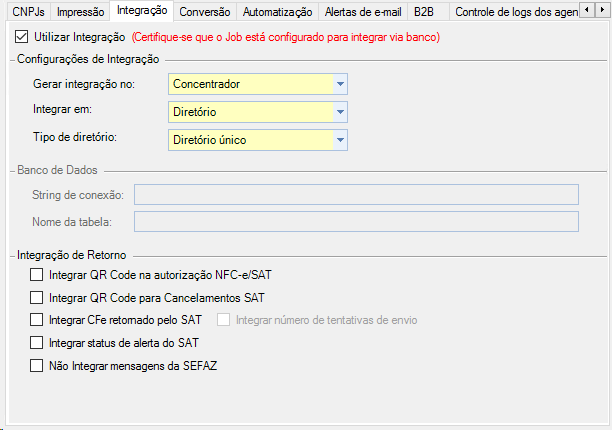
Task: Open the Automatização tab
Action: (x=279, y=12)
